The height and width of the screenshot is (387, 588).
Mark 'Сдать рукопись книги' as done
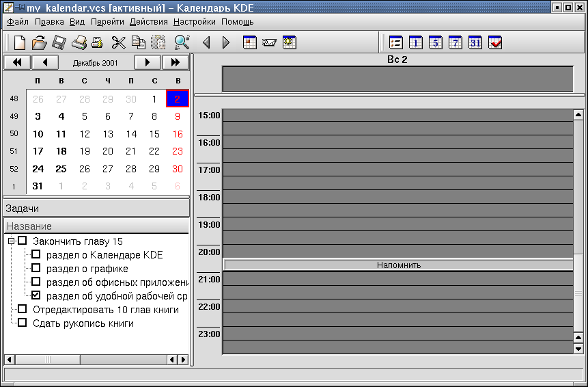[23, 323]
